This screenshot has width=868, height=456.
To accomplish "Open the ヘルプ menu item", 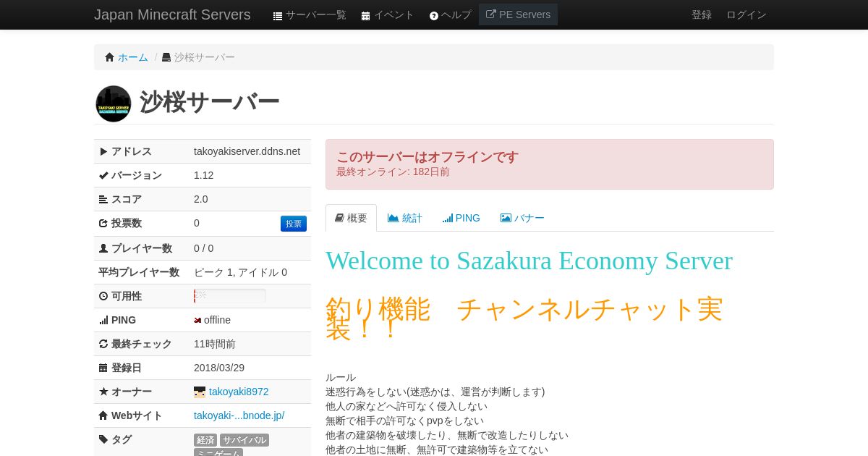I will click(450, 14).
